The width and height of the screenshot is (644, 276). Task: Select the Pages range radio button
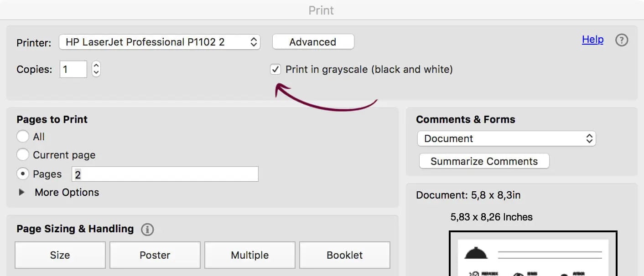point(23,174)
